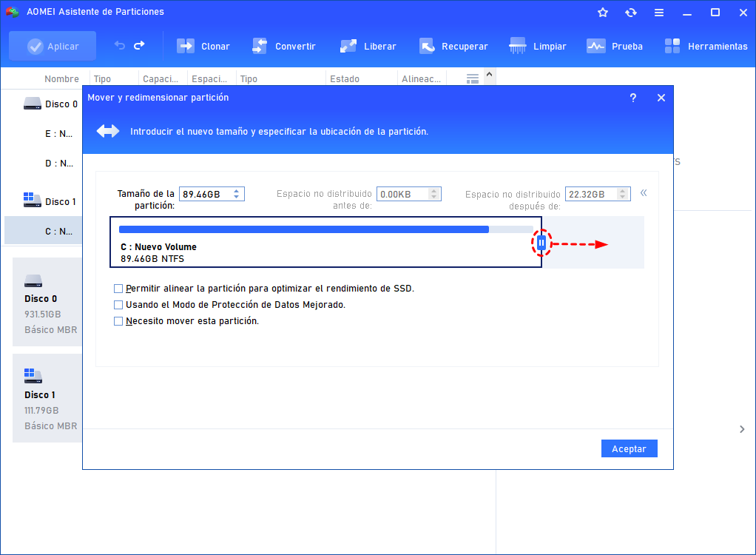Open the Clonar tool

pyautogui.click(x=203, y=47)
